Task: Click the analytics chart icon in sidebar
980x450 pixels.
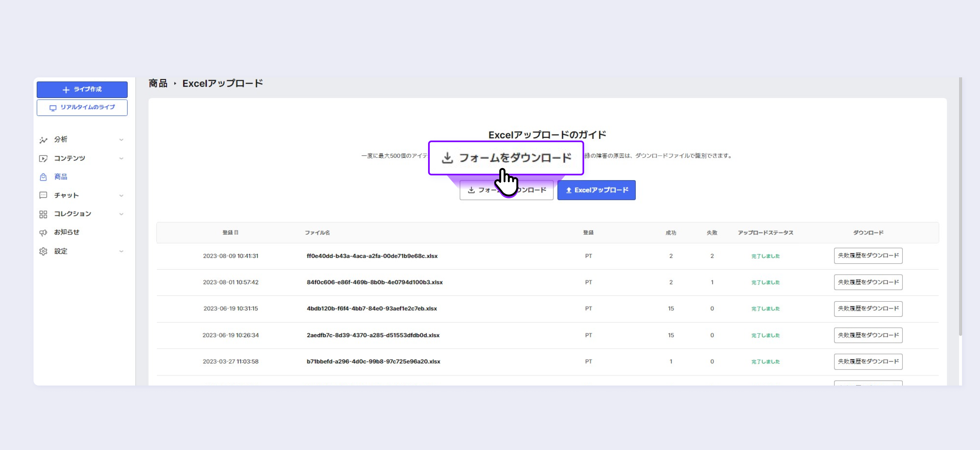Action: pos(44,140)
